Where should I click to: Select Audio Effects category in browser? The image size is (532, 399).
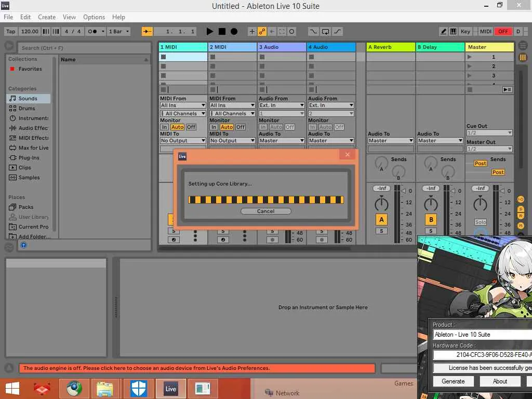pyautogui.click(x=29, y=128)
